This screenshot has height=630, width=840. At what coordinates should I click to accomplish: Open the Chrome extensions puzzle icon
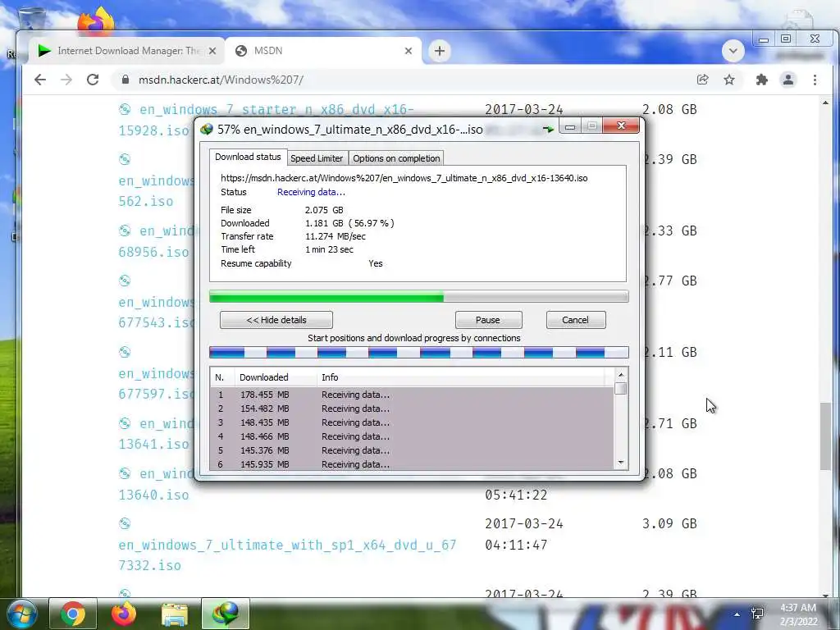click(x=761, y=80)
